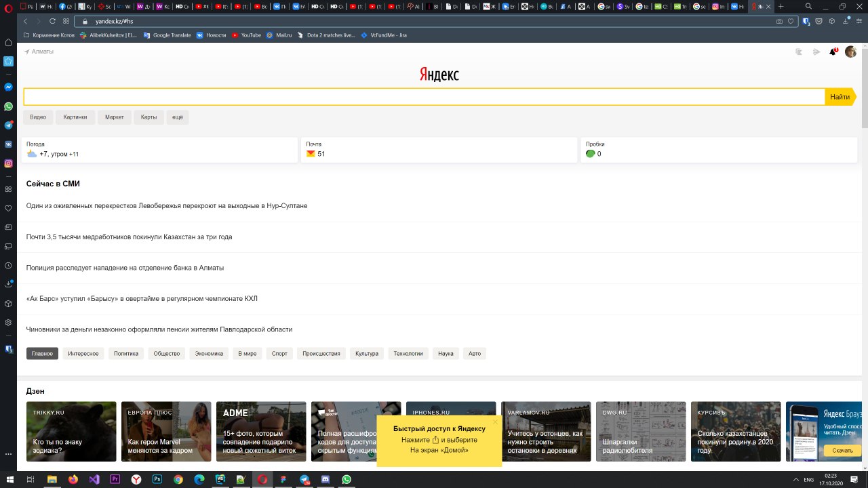
Task: Select the Экономика news tab
Action: [x=209, y=353]
